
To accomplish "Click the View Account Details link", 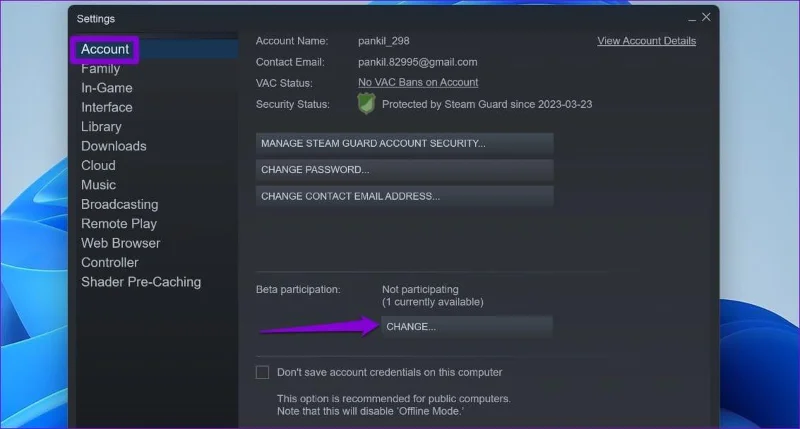I will click(646, 41).
